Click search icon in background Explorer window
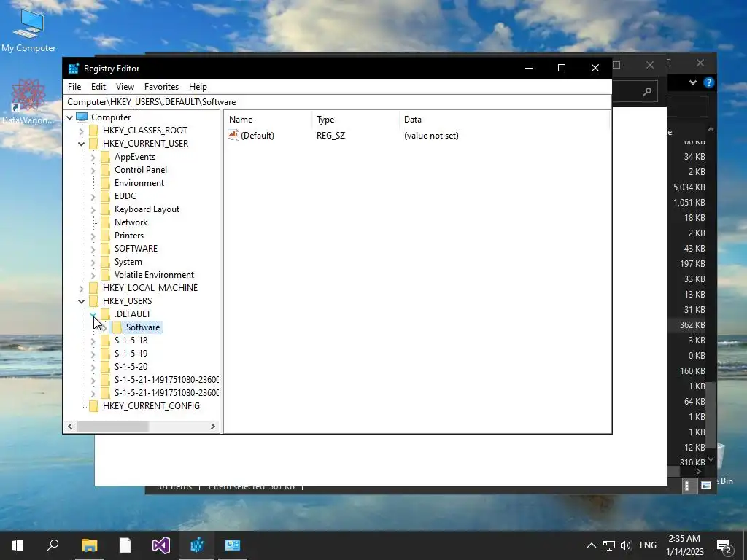Viewport: 747px width, 560px height. click(x=647, y=91)
